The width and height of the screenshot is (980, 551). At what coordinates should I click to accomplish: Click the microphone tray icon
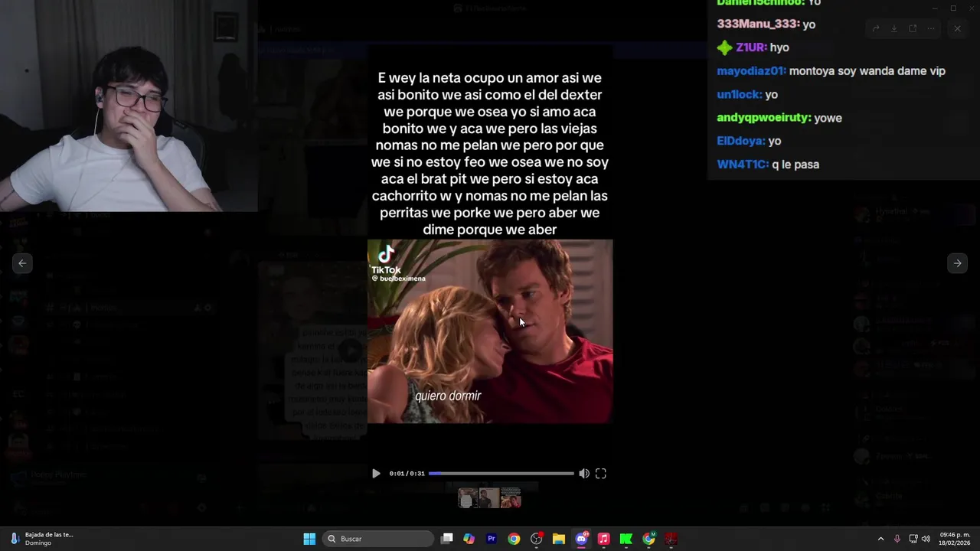(x=897, y=539)
